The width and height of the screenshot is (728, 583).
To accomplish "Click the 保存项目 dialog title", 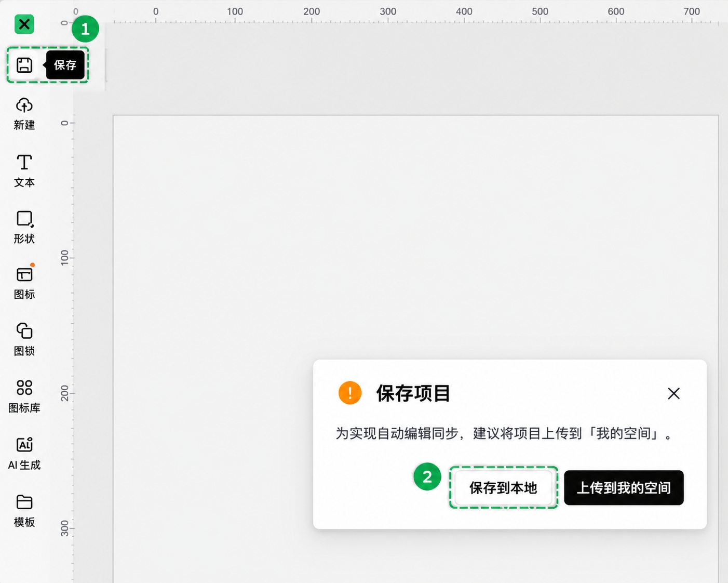I will tap(413, 393).
